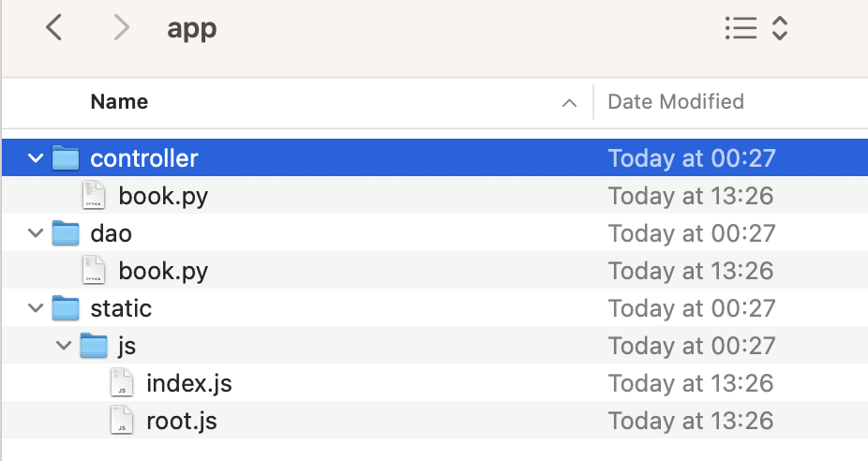Viewport: 868px width, 461px height.
Task: Open the view switcher up-down arrows
Action: coord(780,28)
